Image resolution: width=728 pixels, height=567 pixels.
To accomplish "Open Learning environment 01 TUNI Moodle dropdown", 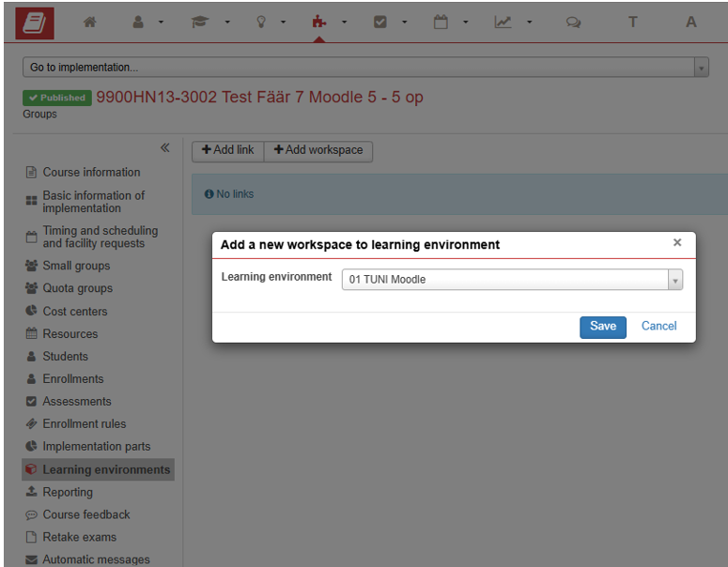I will (x=512, y=280).
